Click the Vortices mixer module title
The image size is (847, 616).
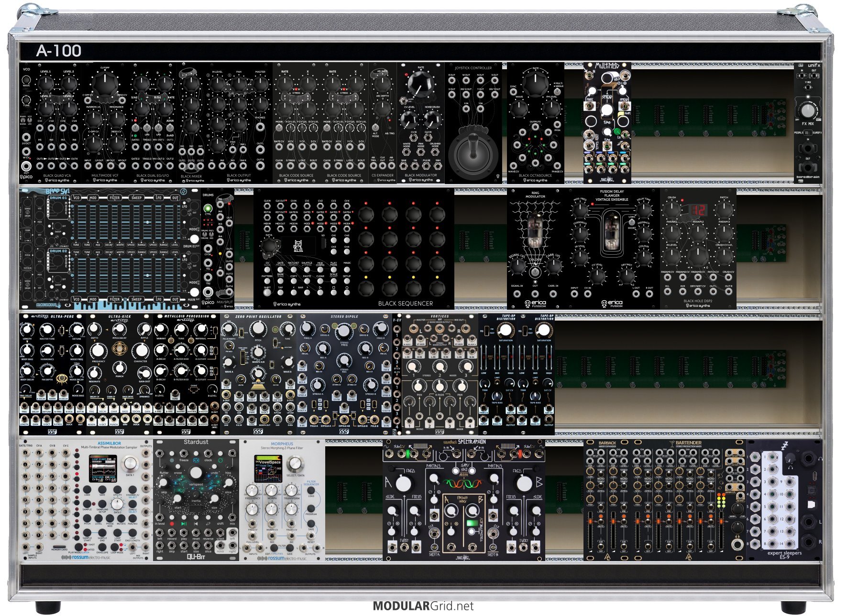[x=440, y=316]
